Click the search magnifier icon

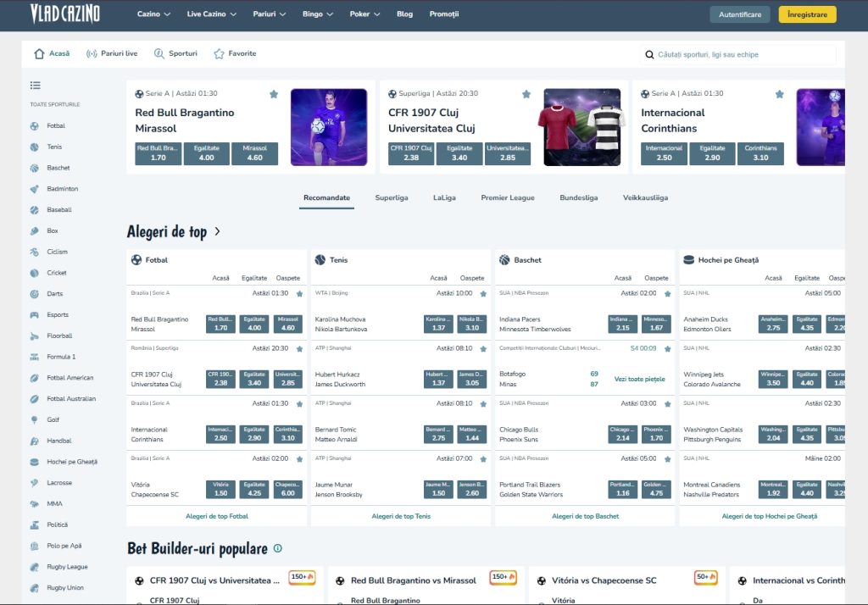[x=649, y=54]
